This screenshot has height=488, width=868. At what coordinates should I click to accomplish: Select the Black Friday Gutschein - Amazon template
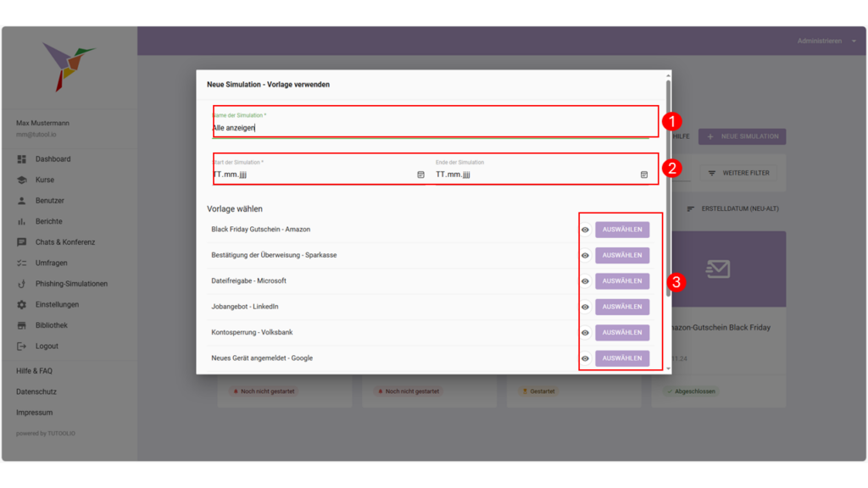[622, 230]
